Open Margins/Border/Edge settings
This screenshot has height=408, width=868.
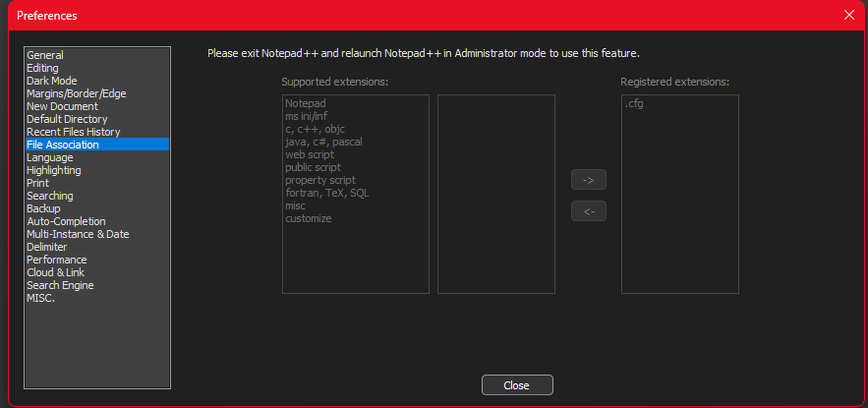97,93
